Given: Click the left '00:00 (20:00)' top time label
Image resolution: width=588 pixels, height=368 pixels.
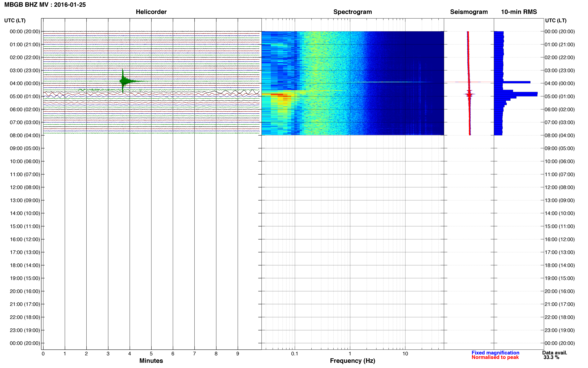Looking at the screenshot, I should tap(25, 31).
